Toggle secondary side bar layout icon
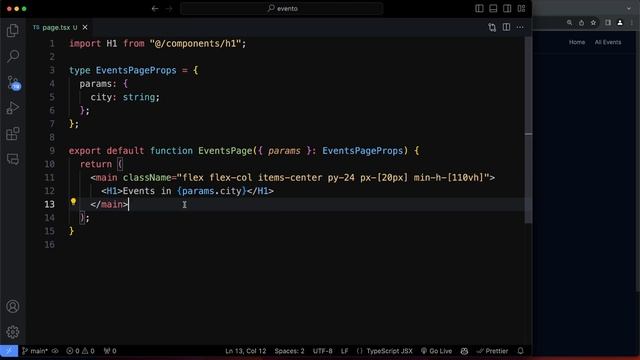Viewport: 640px width, 360px height. (x=507, y=9)
